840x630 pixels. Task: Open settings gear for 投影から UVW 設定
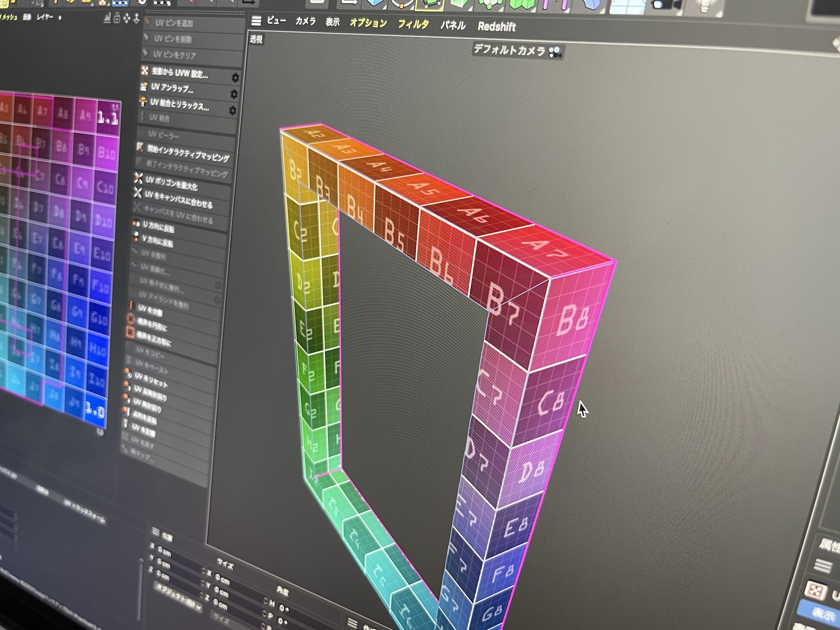tap(235, 78)
